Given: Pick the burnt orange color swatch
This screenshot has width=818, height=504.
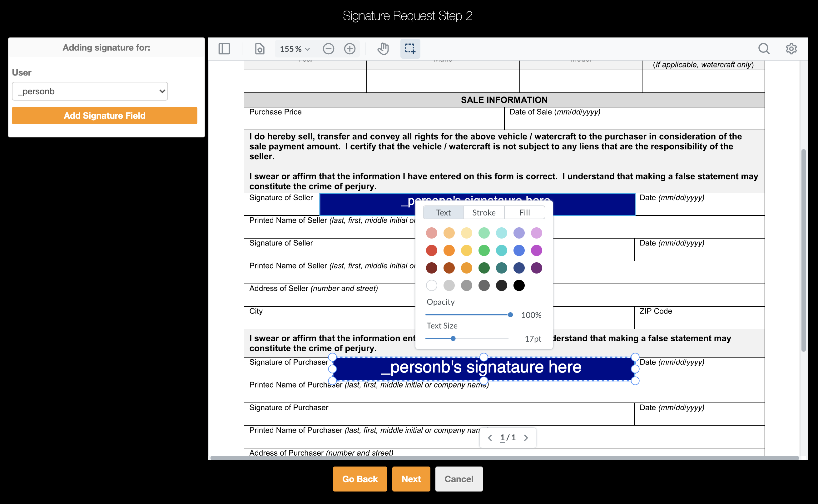Looking at the screenshot, I should [x=449, y=268].
